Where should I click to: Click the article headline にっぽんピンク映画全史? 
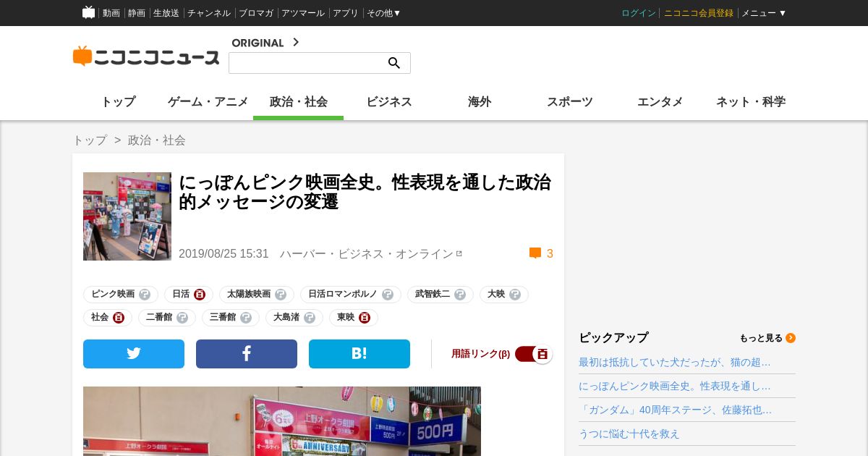(x=365, y=192)
